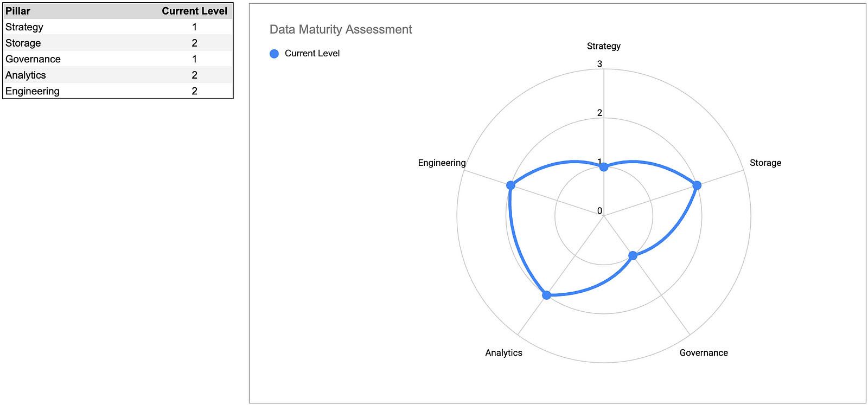Click the Engineering data point on radar chart
The width and height of the screenshot is (868, 405).
tap(510, 185)
